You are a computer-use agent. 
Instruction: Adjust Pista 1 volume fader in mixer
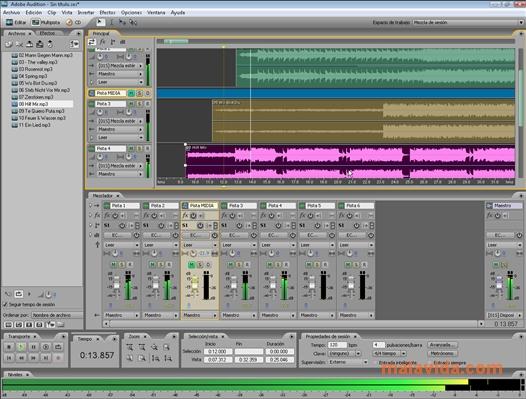pyautogui.click(x=116, y=285)
